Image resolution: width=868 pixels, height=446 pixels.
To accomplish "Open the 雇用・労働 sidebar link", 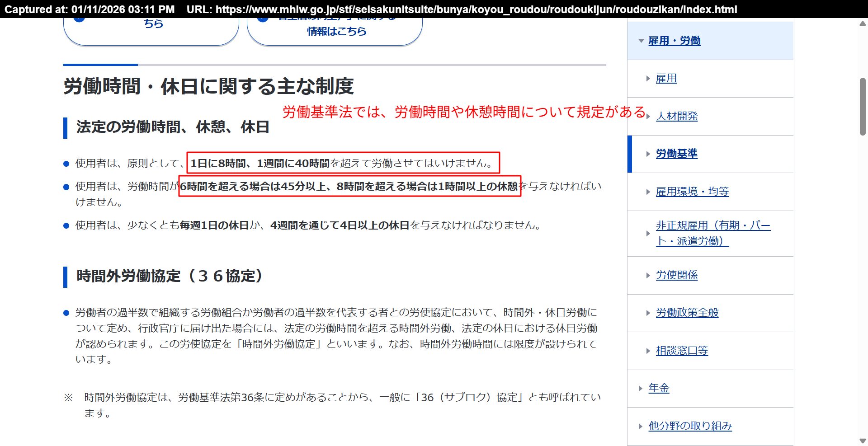I will [674, 41].
